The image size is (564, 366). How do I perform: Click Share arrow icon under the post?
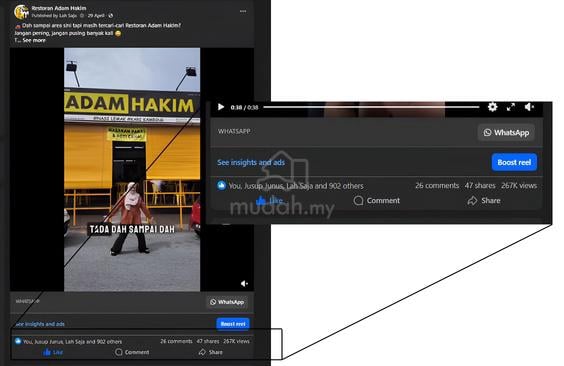click(x=202, y=352)
